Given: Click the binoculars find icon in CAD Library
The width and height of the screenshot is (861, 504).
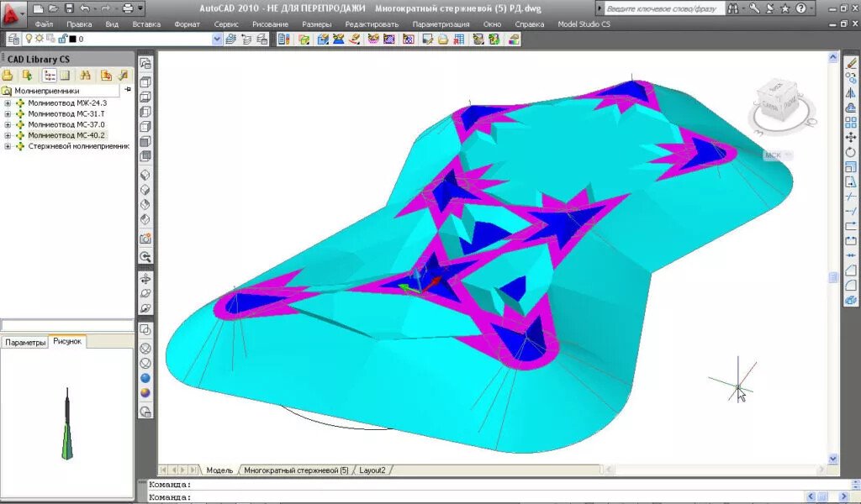Looking at the screenshot, I should 85,75.
